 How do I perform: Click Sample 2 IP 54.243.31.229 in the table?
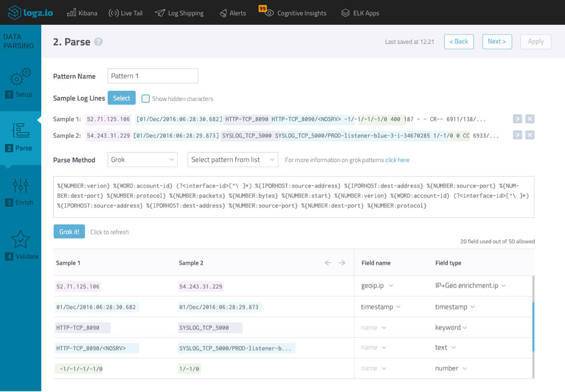click(201, 286)
